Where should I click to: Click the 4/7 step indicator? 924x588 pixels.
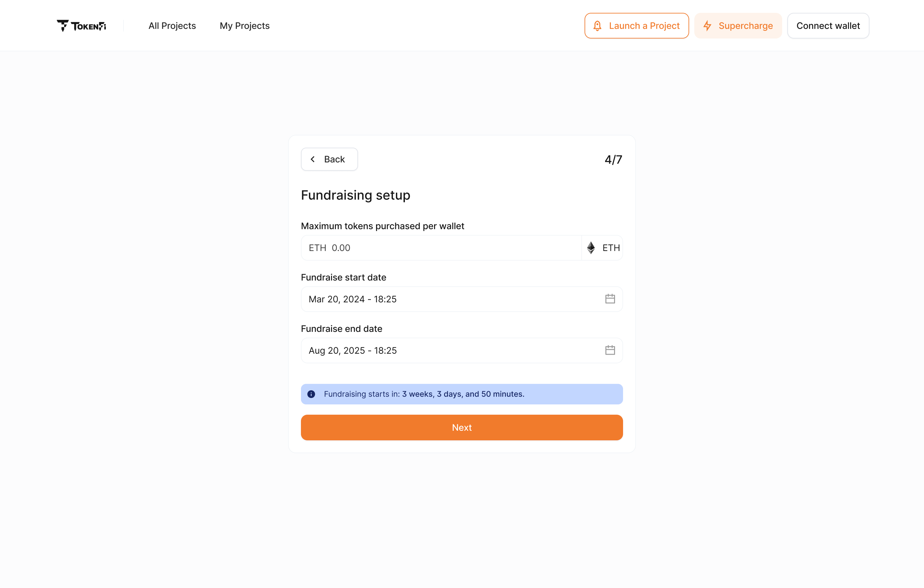[x=613, y=160]
